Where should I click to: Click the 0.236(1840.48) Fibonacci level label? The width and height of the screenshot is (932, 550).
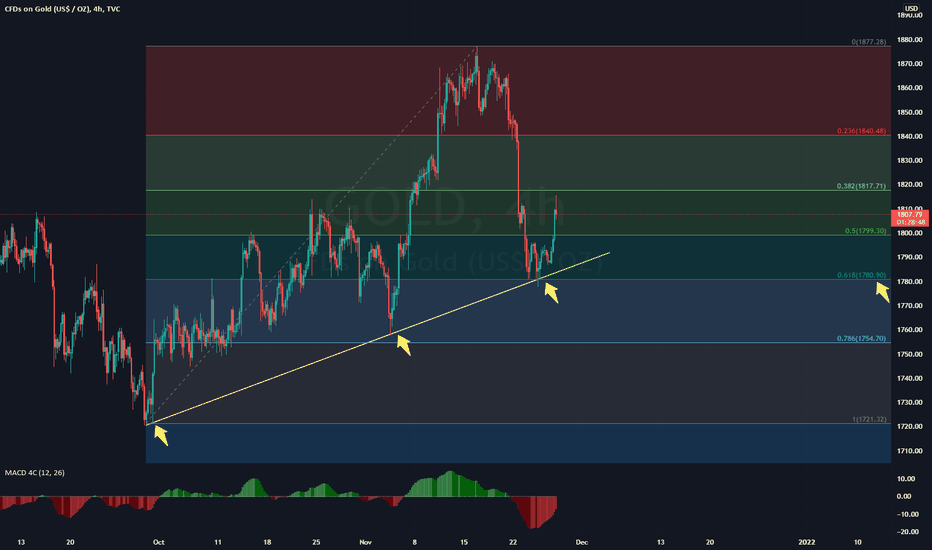(x=861, y=131)
